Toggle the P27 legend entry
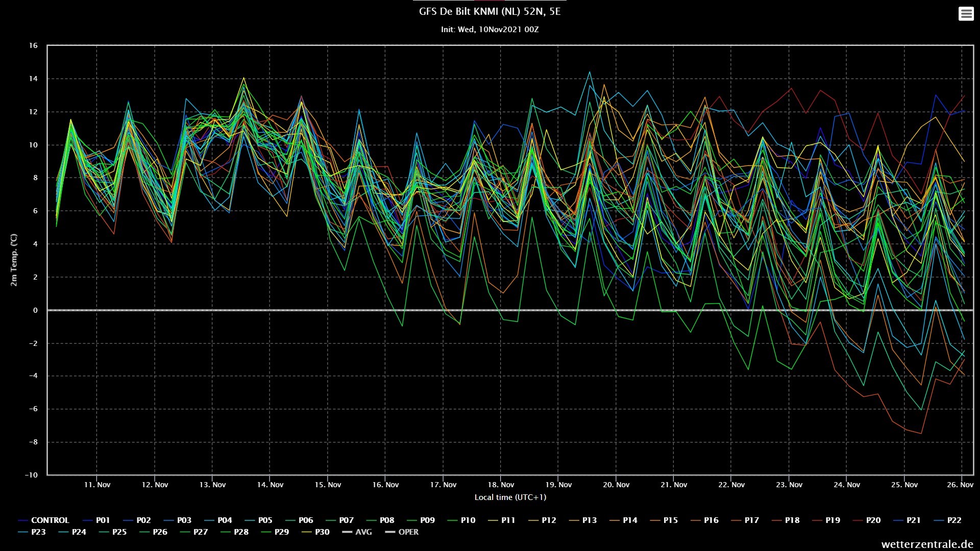Screen dimensions: 980x551 pyautogui.click(x=194, y=532)
